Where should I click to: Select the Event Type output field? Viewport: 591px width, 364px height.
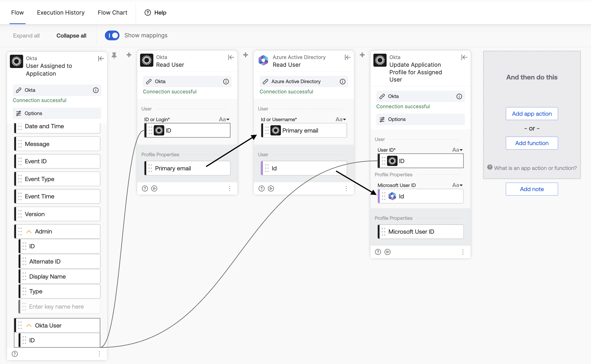tap(57, 179)
